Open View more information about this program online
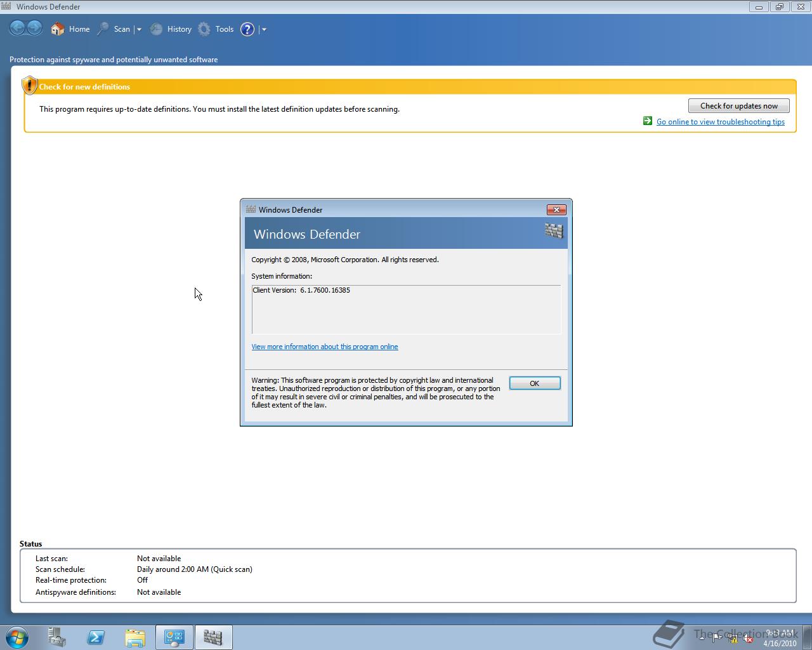This screenshot has height=650, width=812. [x=325, y=347]
